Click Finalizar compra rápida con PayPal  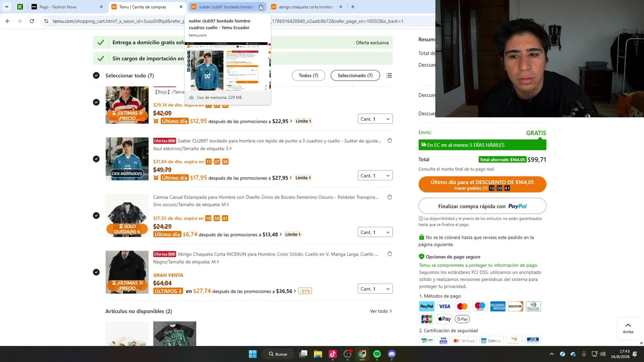pyautogui.click(x=482, y=206)
